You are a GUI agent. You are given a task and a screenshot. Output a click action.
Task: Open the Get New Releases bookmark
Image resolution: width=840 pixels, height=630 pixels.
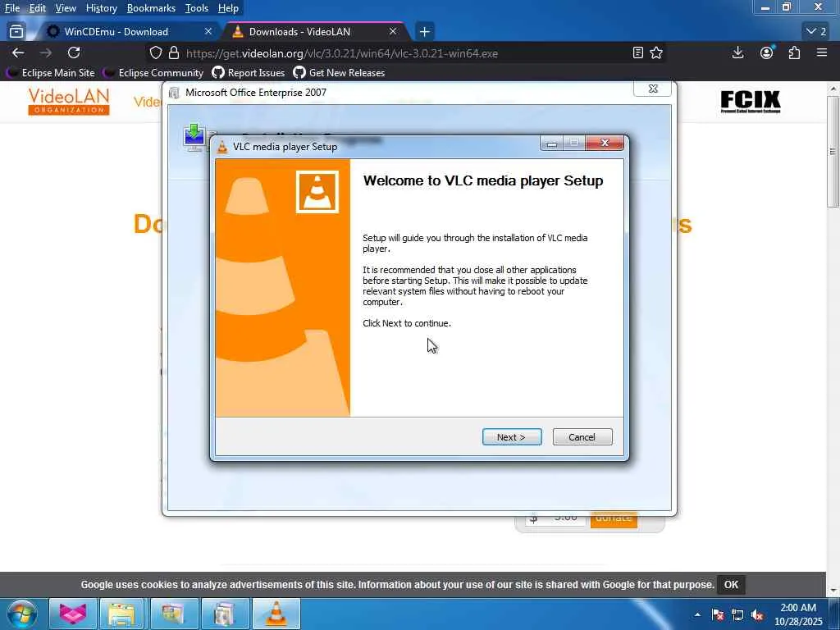pyautogui.click(x=339, y=72)
